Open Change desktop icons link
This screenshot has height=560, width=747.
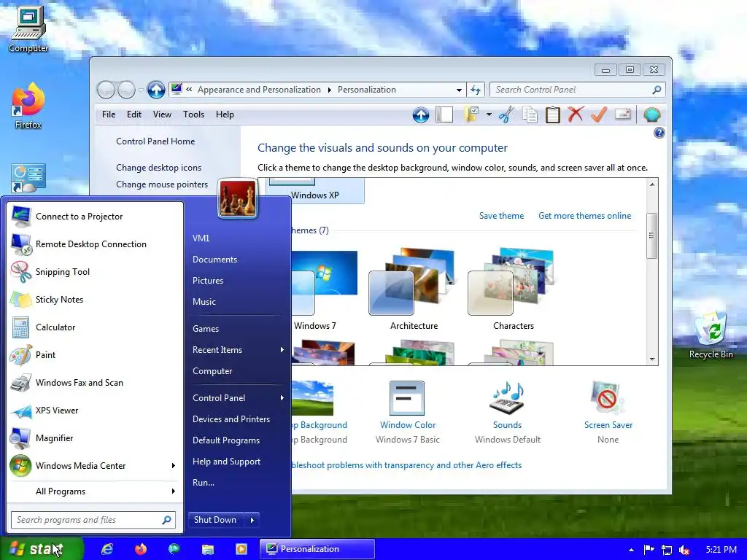coord(158,168)
